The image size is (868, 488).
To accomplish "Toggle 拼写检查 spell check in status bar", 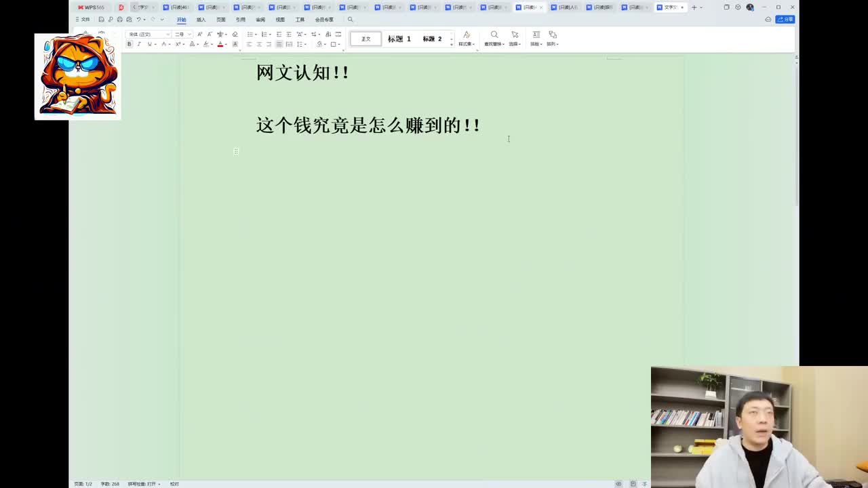I will click(144, 484).
